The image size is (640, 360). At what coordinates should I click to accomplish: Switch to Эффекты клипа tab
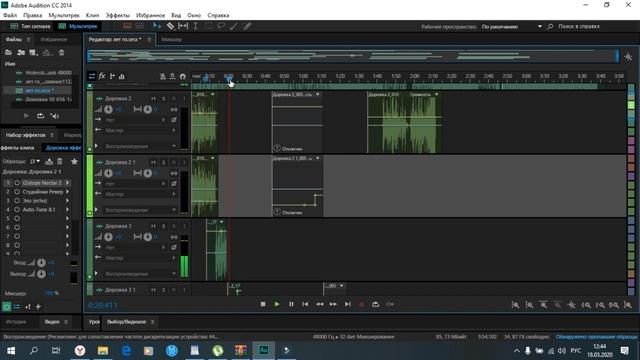point(18,148)
